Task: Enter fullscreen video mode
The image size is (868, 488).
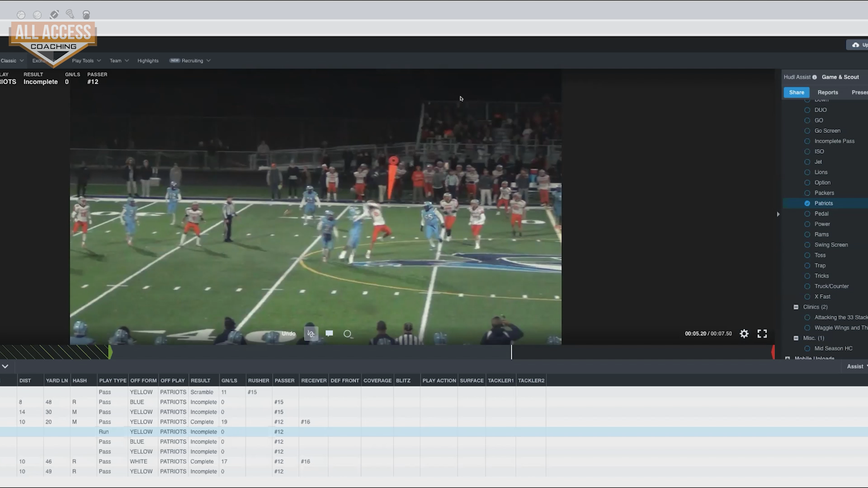Action: (762, 333)
